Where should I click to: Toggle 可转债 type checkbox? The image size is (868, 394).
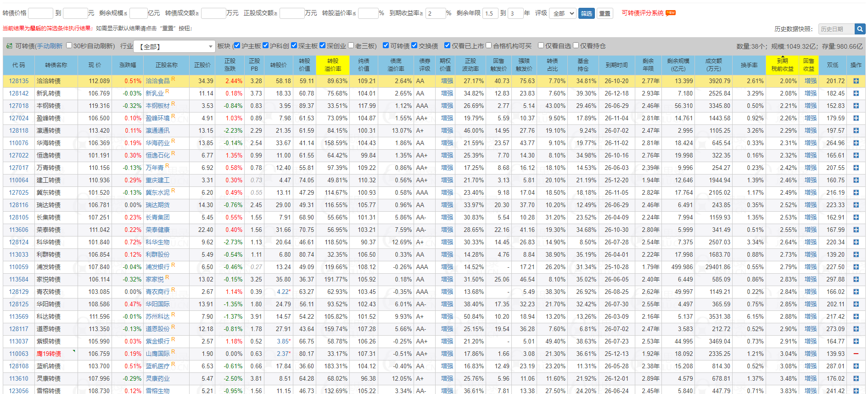pyautogui.click(x=386, y=45)
